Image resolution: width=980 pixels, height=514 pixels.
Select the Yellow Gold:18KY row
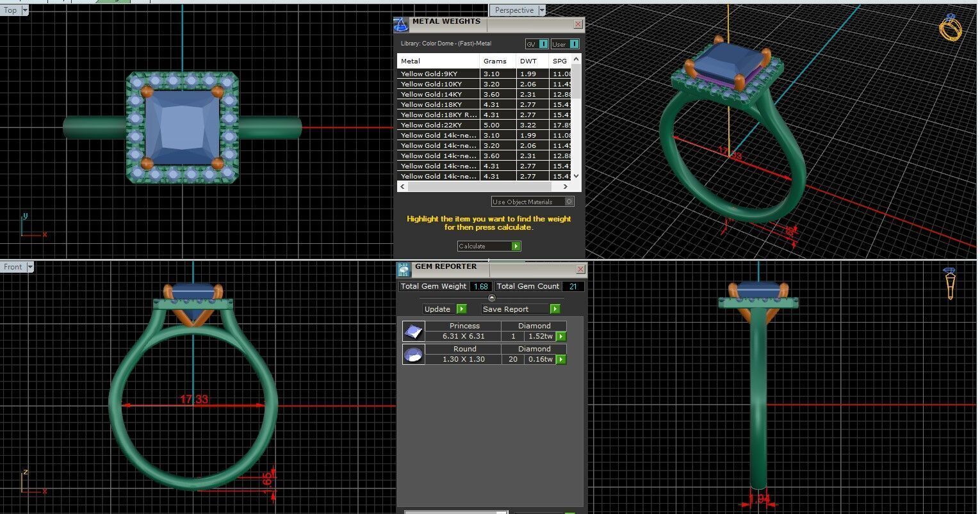[x=485, y=105]
